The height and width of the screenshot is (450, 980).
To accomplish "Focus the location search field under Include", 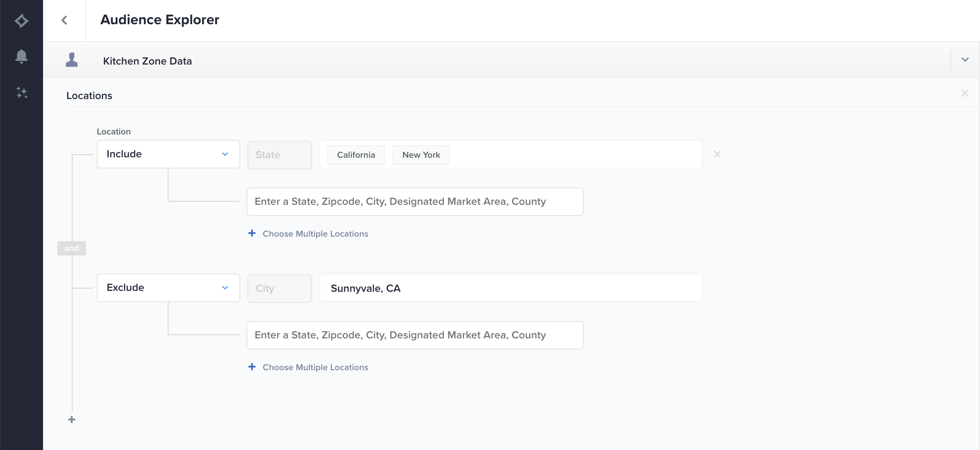I will click(x=415, y=202).
